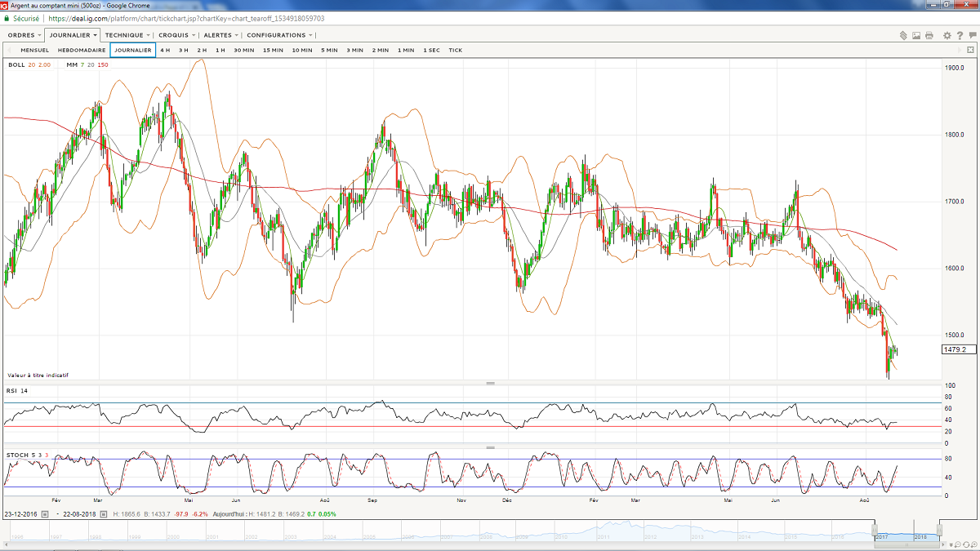Open the CROQUIS dropdown menu
Viewport: 980px width, 551px height.
(x=176, y=35)
